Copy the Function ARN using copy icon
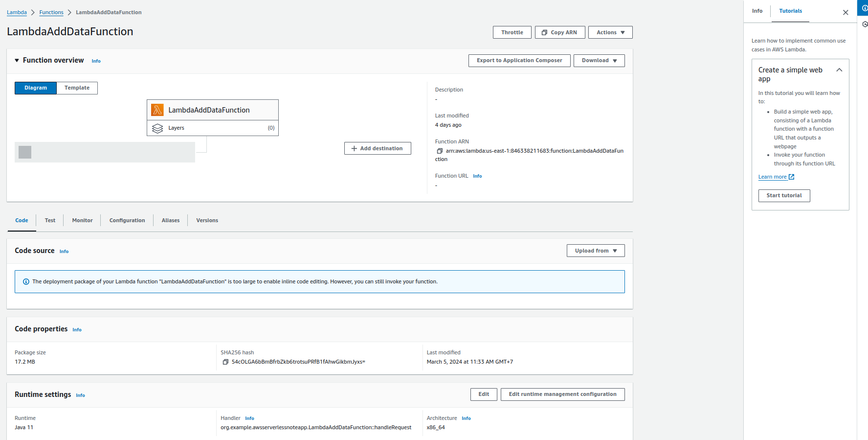Screen dimensions: 868x440 (x=439, y=151)
